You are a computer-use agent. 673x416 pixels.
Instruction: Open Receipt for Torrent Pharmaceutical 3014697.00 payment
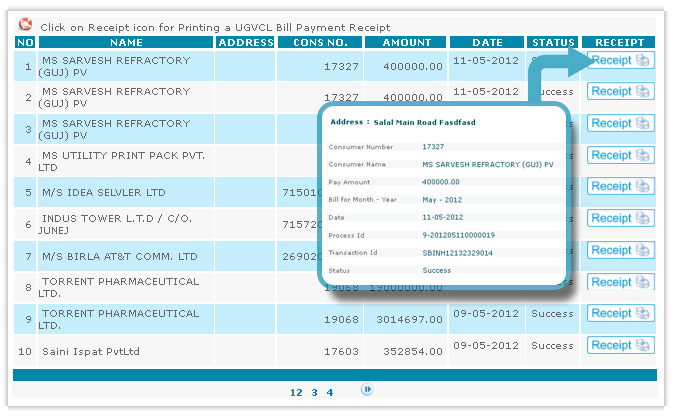[621, 314]
